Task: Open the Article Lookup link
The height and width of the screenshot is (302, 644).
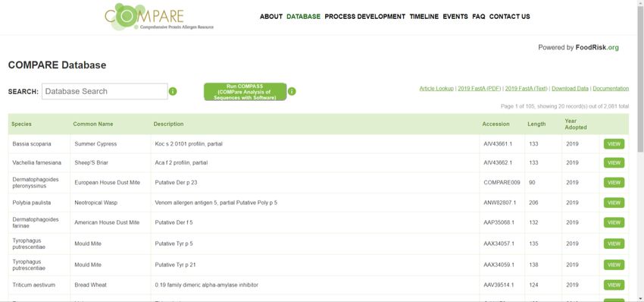Action: pos(436,89)
